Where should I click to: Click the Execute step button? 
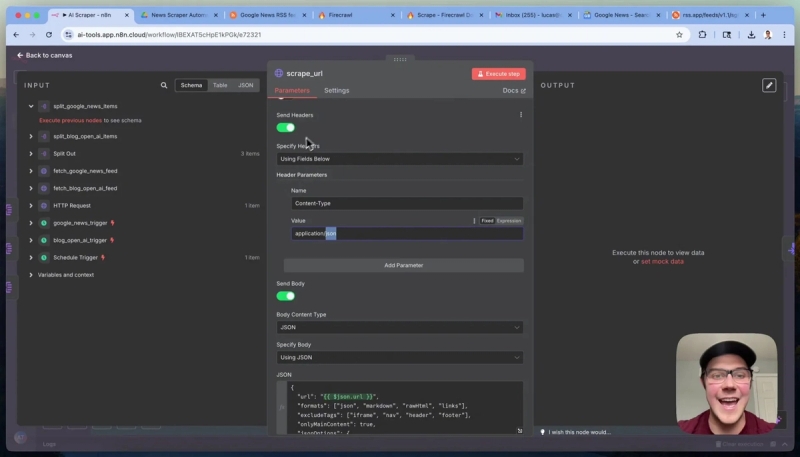(x=498, y=74)
